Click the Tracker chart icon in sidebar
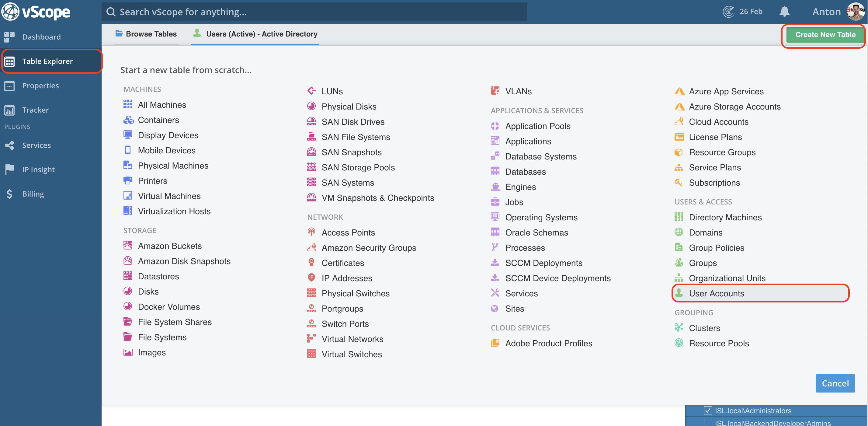This screenshot has width=868, height=426. click(9, 110)
